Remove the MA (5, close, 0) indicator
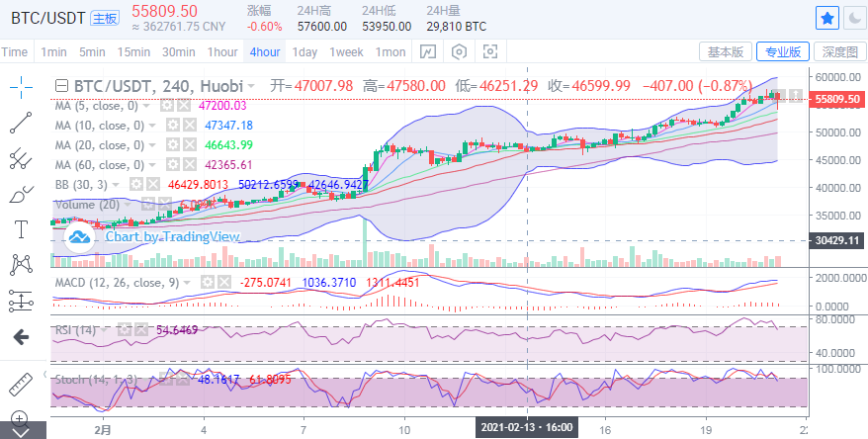Screen dimensions: 868x439 point(184,105)
